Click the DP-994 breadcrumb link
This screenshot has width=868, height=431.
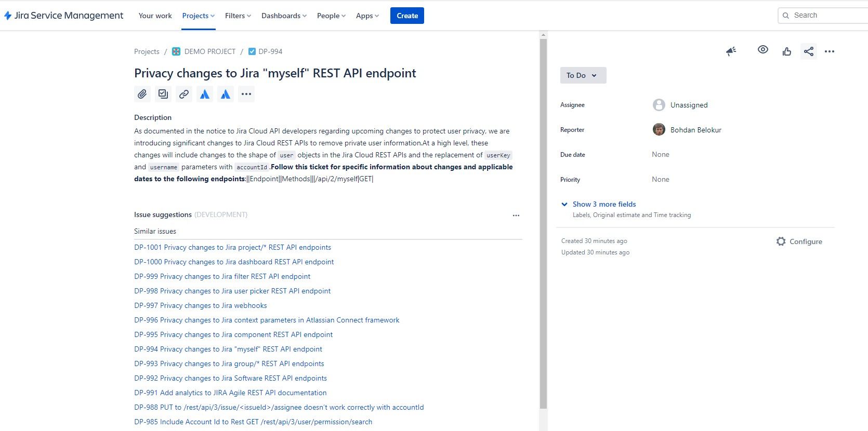coord(270,51)
